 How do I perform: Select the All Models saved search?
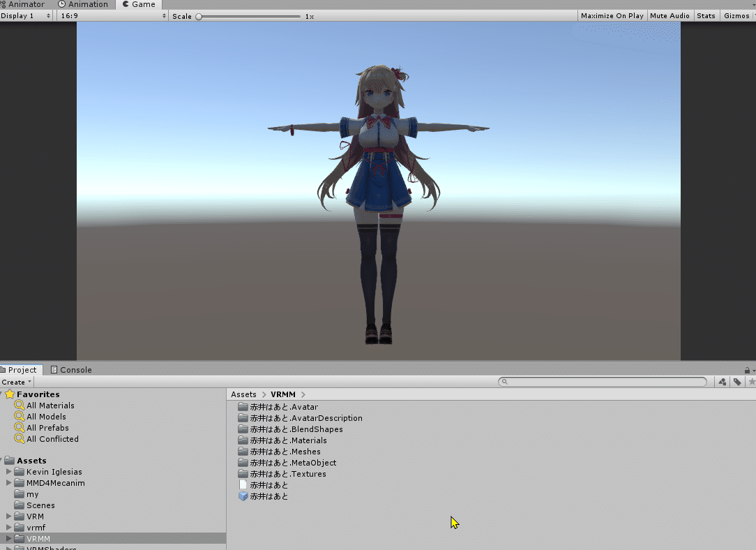tap(46, 417)
